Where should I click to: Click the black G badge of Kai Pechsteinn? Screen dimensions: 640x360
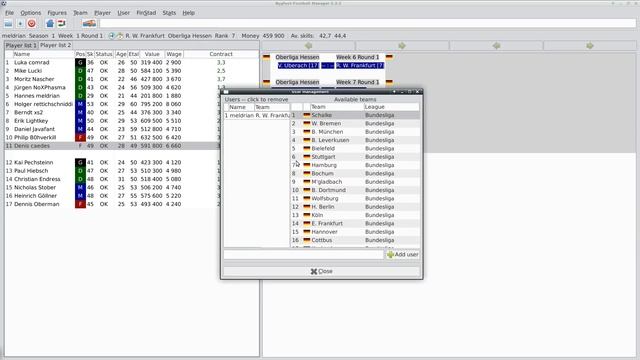tap(80, 162)
